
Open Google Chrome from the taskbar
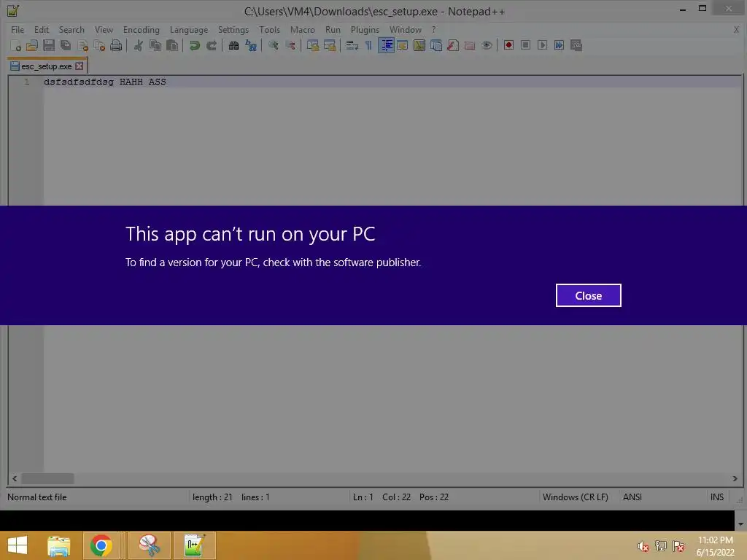(101, 545)
